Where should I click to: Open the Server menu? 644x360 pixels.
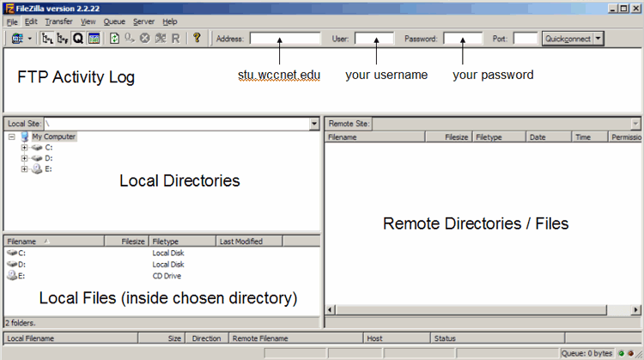143,21
